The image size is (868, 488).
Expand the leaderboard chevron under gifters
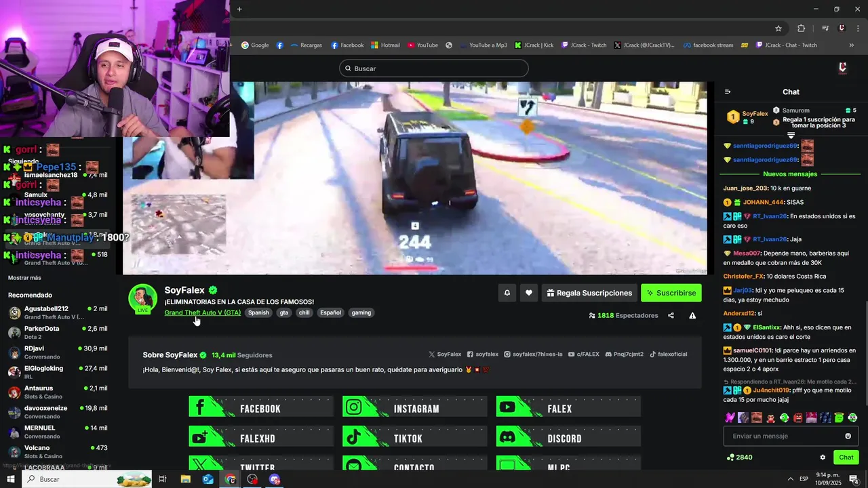pyautogui.click(x=791, y=136)
